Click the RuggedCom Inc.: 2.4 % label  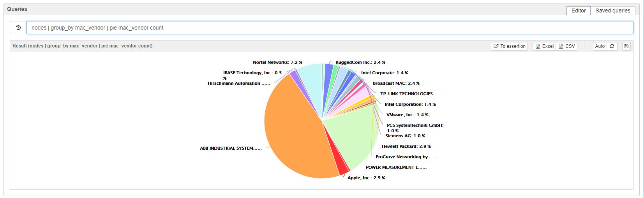point(360,62)
